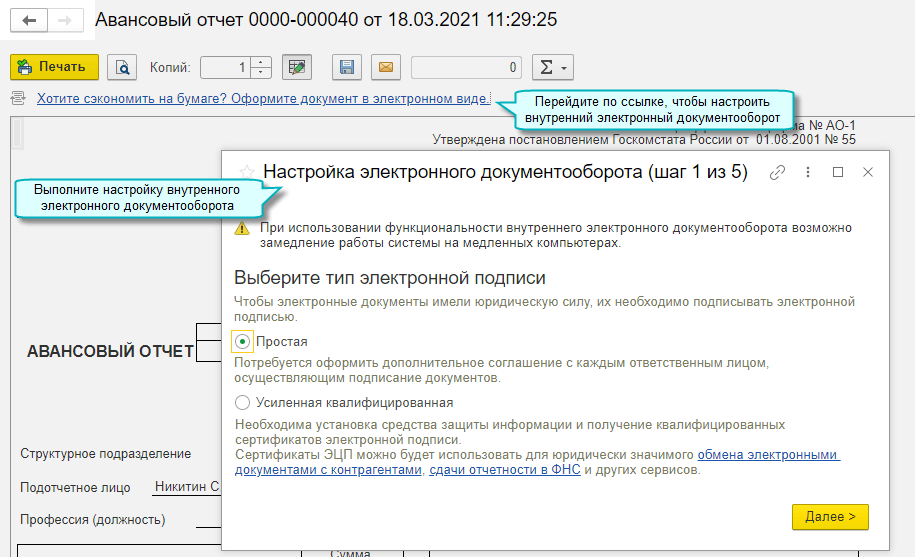Toggle document edit mode icon
The image size is (915, 557).
click(x=297, y=67)
